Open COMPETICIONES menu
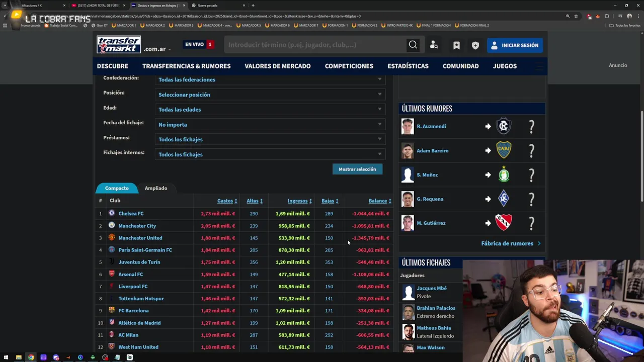 (349, 66)
